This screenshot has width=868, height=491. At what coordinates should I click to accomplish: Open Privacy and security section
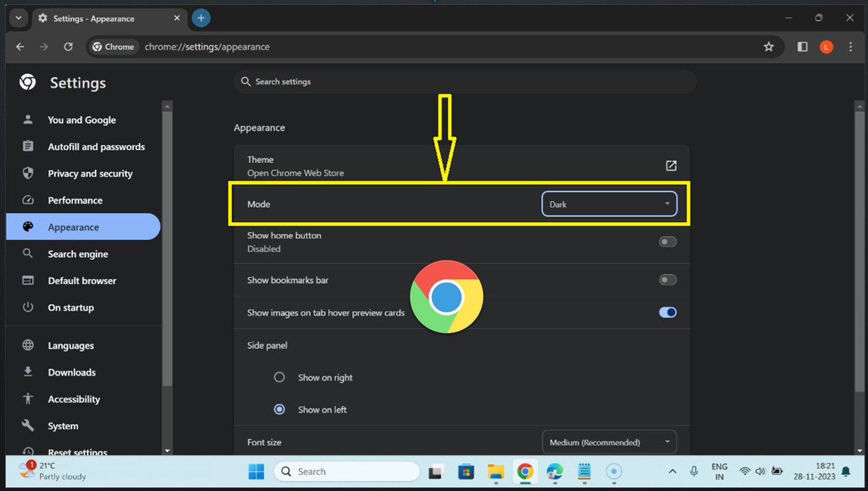[x=90, y=174]
